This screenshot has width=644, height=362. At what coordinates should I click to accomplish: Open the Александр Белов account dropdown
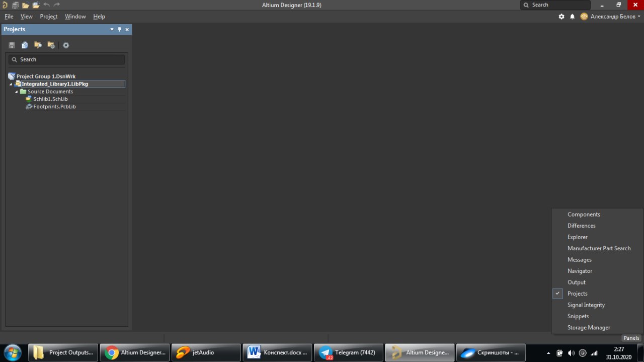click(616, 17)
